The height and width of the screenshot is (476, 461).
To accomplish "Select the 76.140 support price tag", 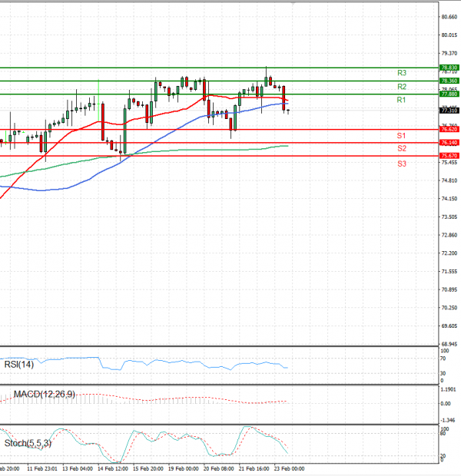I will click(449, 142).
